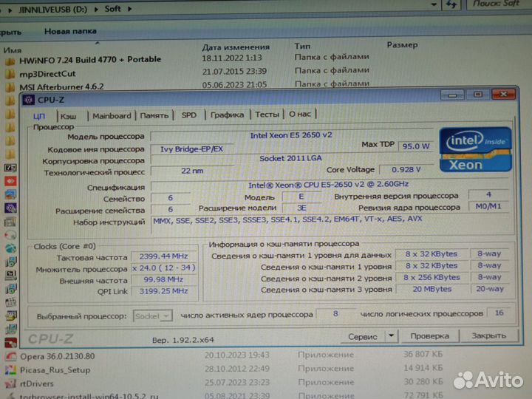Click the CPU-Z file icon in the list
The width and height of the screenshot is (532, 399).
(x=10, y=208)
